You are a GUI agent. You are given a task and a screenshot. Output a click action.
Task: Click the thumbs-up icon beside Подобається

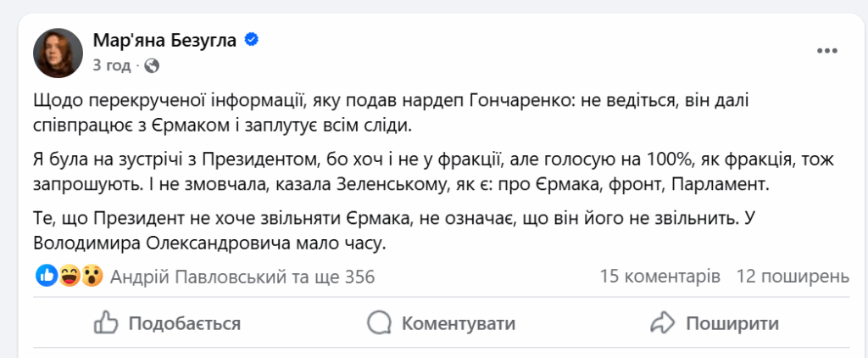pyautogui.click(x=105, y=322)
